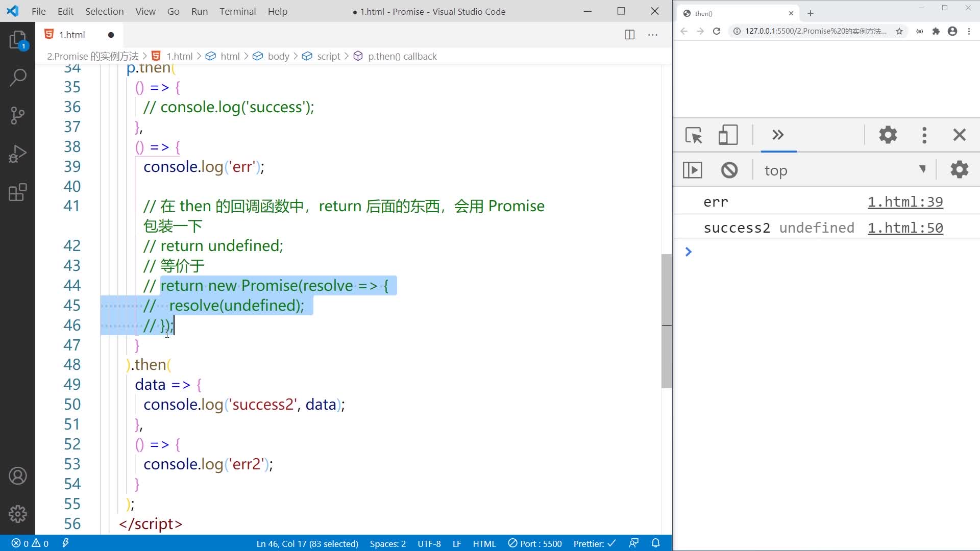Select the DevTools inspect element tool
This screenshot has width=980, height=551.
(x=694, y=135)
